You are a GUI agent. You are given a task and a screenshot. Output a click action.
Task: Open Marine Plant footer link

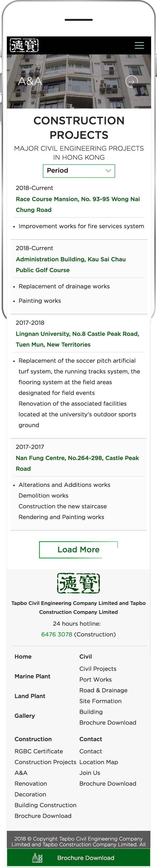tap(32, 676)
